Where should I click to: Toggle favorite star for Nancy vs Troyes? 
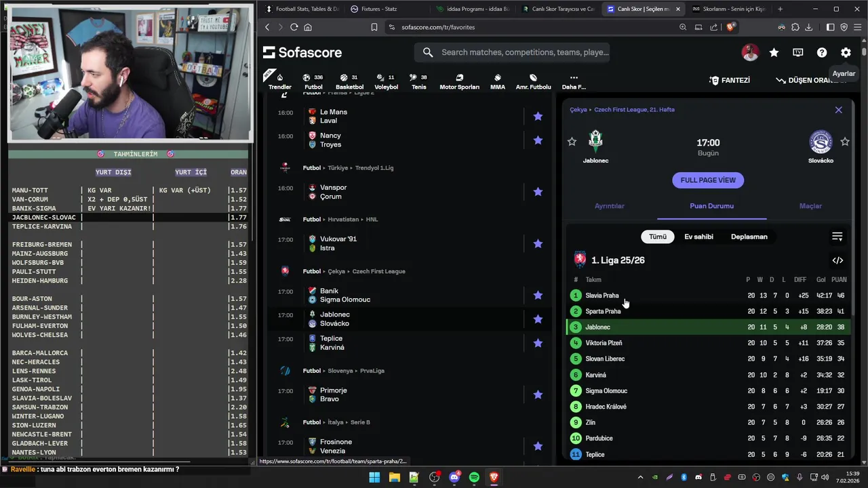click(538, 140)
